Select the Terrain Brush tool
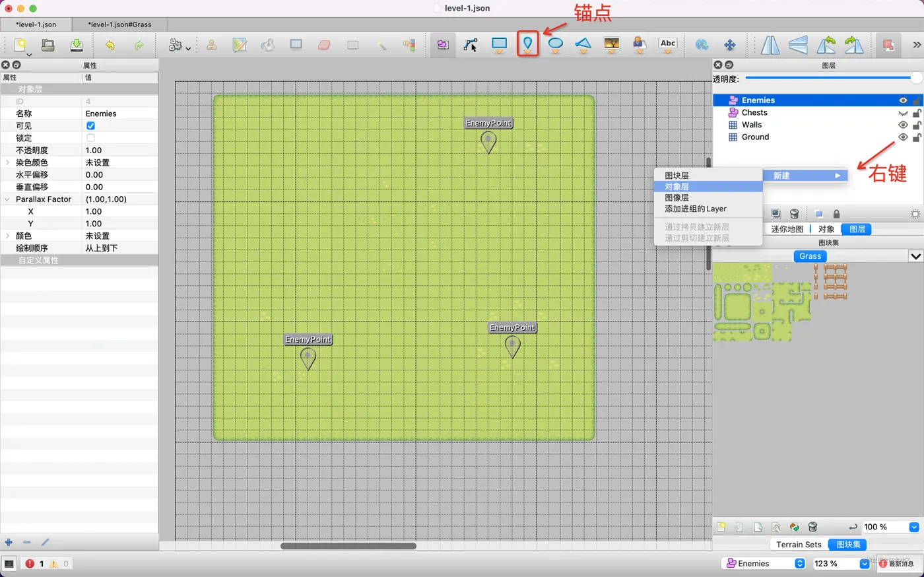The image size is (924, 577). (240, 45)
